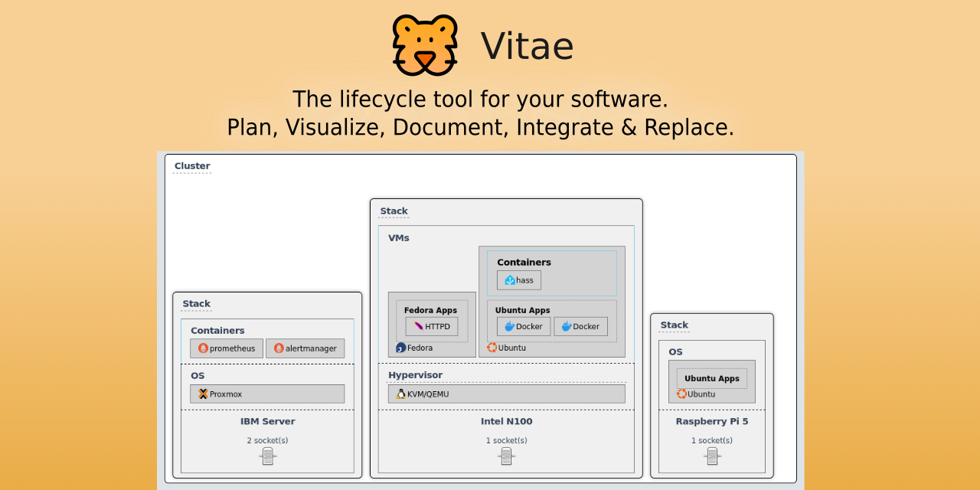980x490 pixels.
Task: Click the IBM Server label
Action: tap(267, 421)
